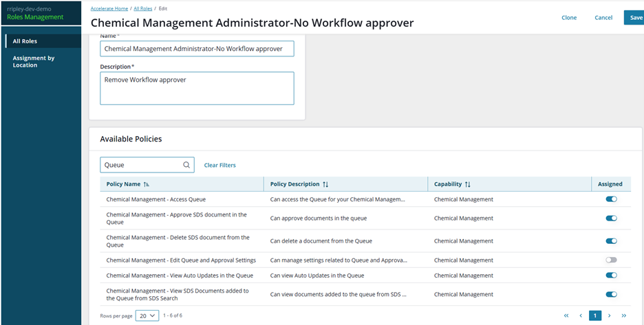Open the Rows per page dropdown
This screenshot has width=644, height=325.
[147, 315]
